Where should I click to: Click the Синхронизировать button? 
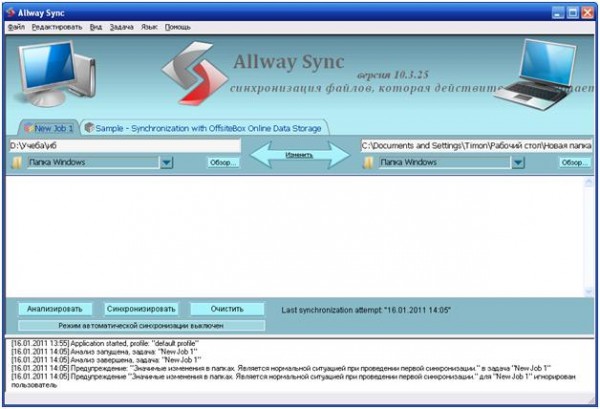[x=141, y=309]
